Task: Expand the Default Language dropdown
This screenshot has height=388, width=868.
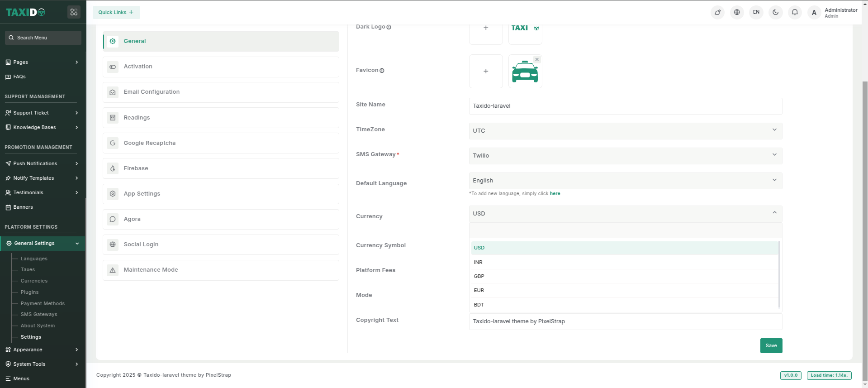Action: click(625, 181)
